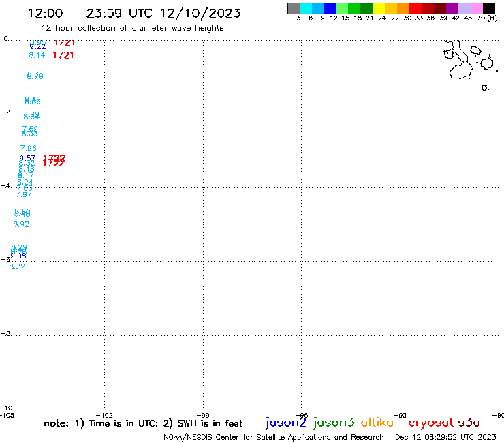The width and height of the screenshot is (504, 443).
Task: Click the latitude axis label "-2"
Action: pyautogui.click(x=5, y=112)
